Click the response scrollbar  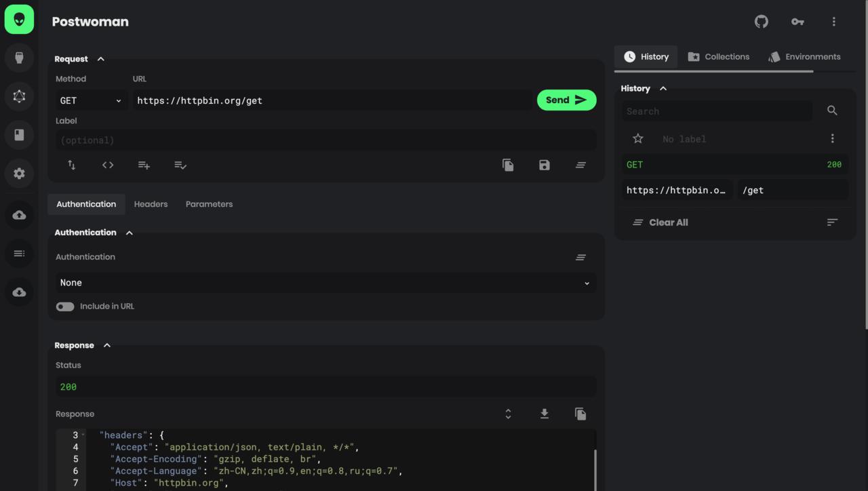(595, 470)
